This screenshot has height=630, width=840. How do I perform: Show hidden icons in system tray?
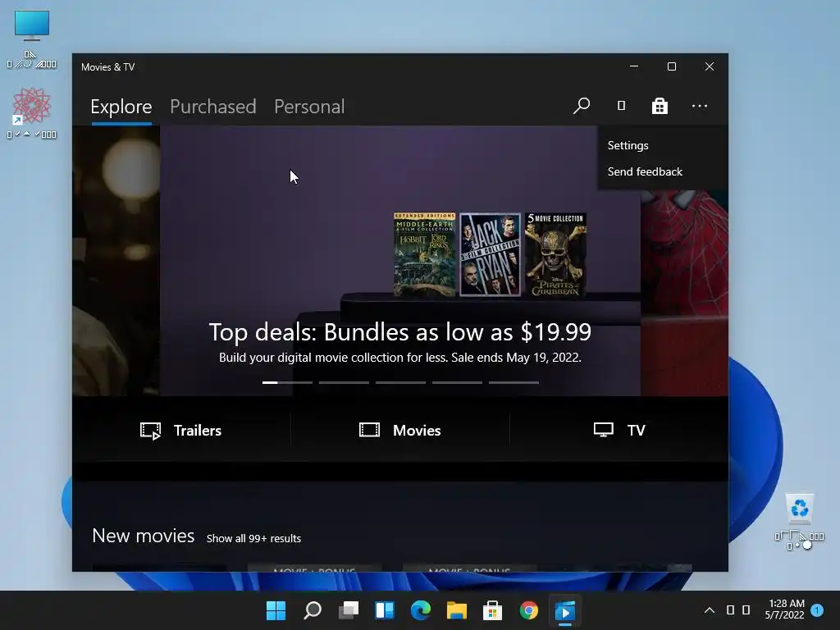click(710, 609)
